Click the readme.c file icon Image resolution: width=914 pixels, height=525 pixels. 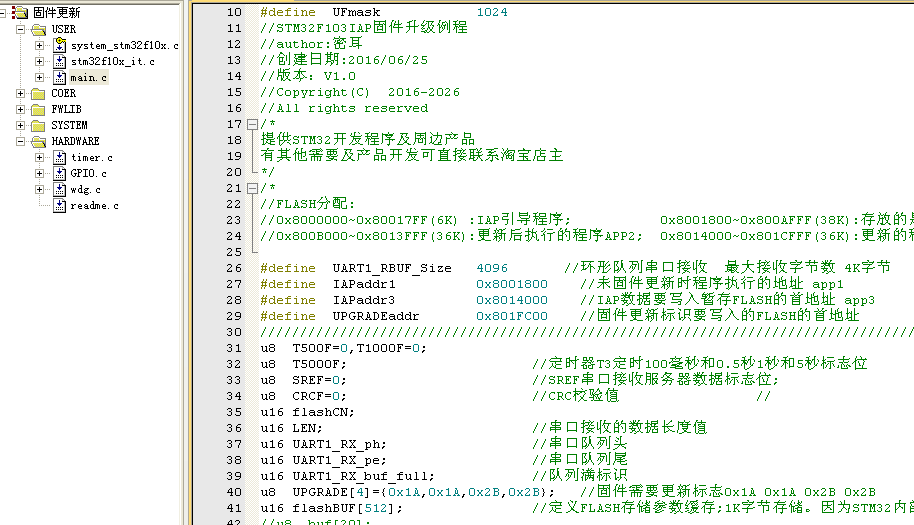pos(59,206)
